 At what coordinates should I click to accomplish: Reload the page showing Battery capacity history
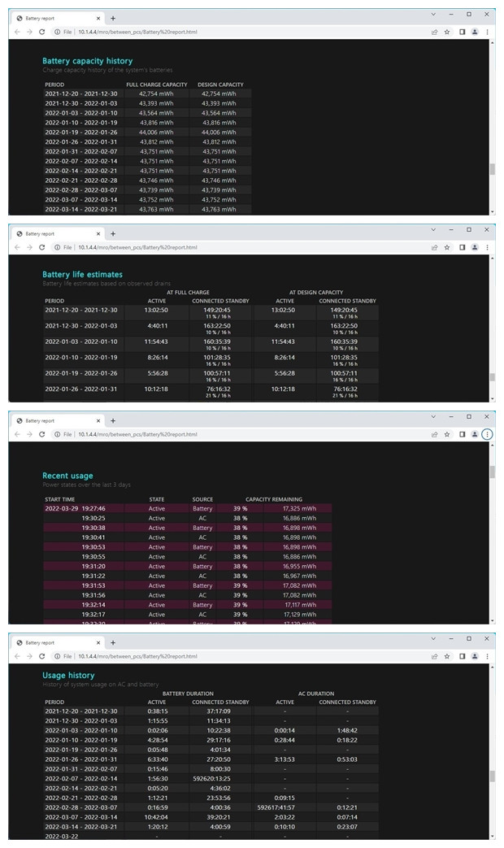tap(41, 32)
